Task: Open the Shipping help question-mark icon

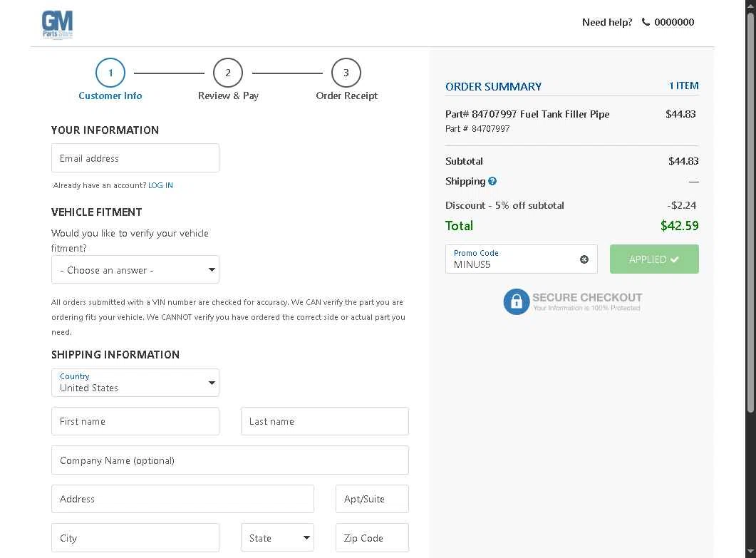Action: 492,181
